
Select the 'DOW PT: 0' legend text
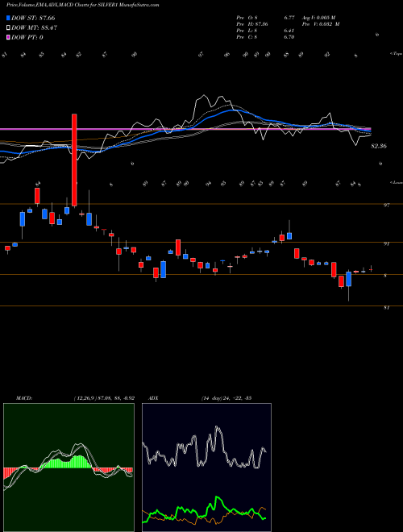[x=27, y=37]
